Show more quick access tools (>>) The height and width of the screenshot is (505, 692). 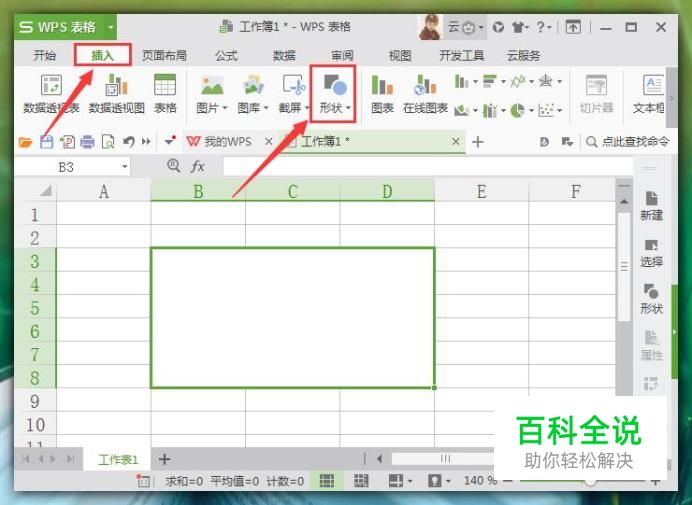click(146, 142)
